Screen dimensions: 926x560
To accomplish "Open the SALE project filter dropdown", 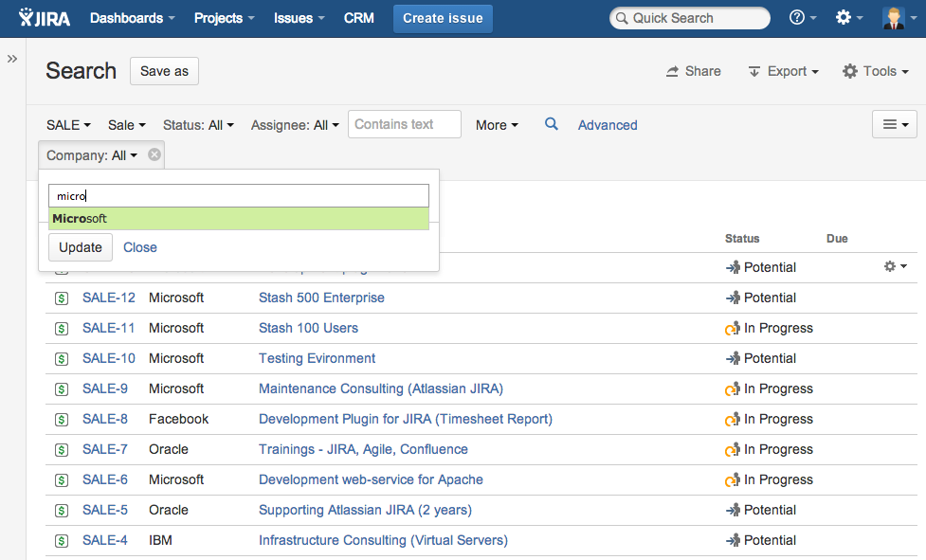I will click(68, 125).
